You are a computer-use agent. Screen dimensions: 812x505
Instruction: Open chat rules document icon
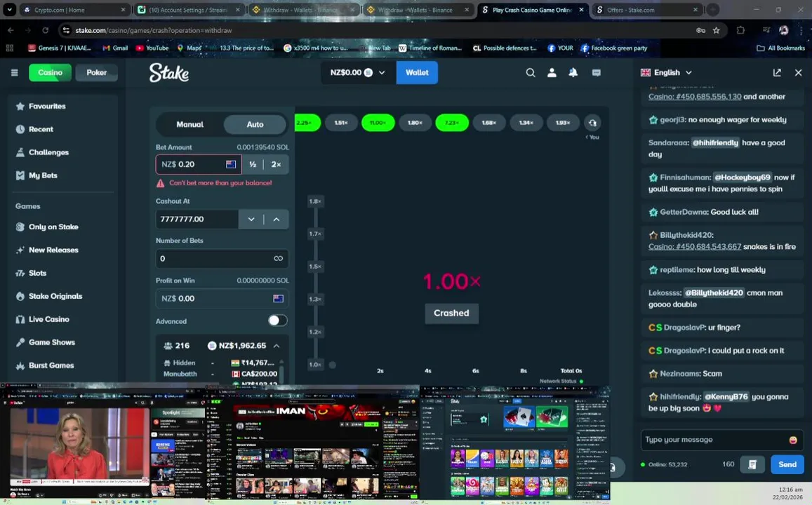point(752,464)
